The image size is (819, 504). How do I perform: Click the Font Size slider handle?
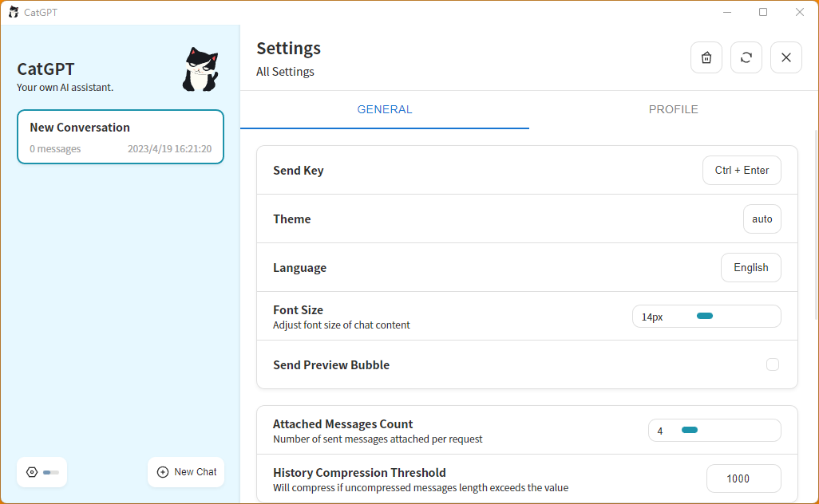pyautogui.click(x=705, y=316)
